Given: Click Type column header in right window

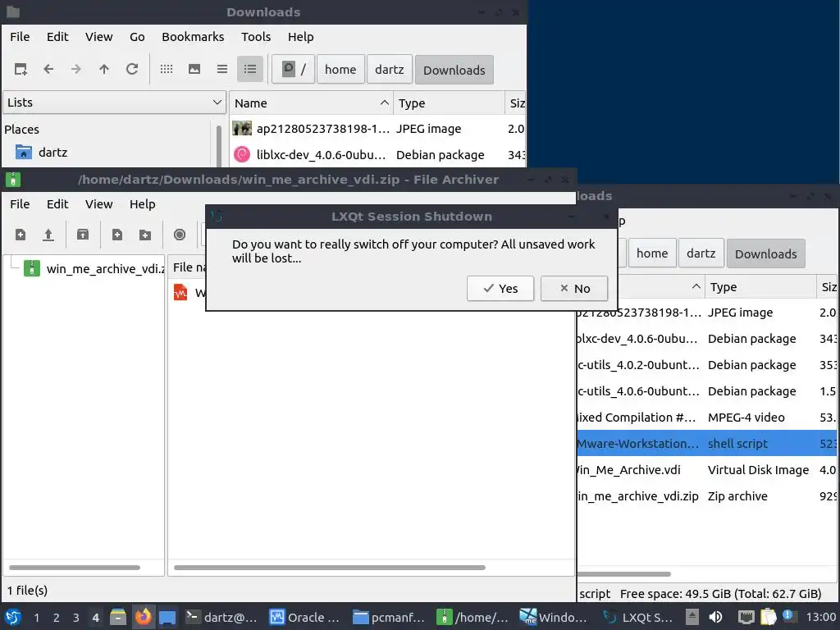Looking at the screenshot, I should coord(760,286).
